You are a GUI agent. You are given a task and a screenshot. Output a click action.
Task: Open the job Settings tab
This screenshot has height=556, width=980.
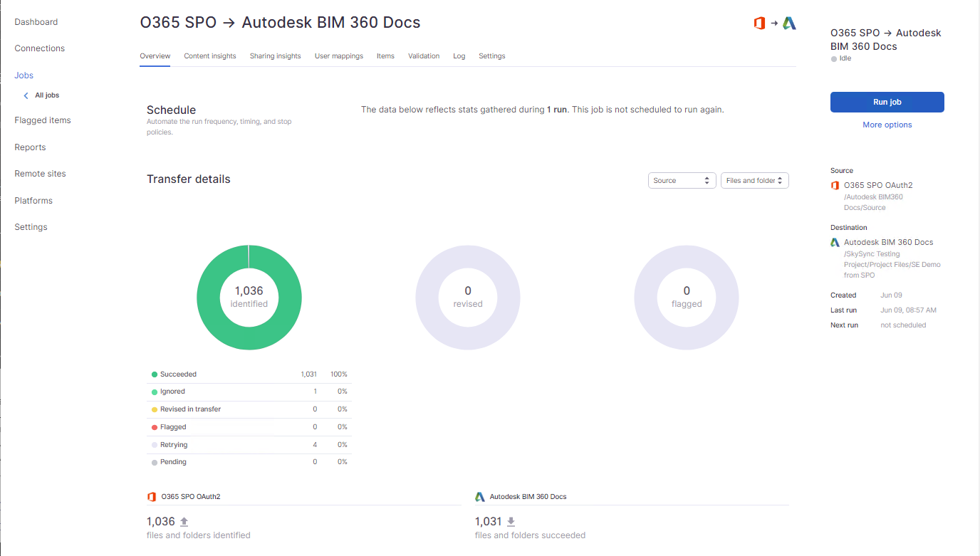click(492, 56)
